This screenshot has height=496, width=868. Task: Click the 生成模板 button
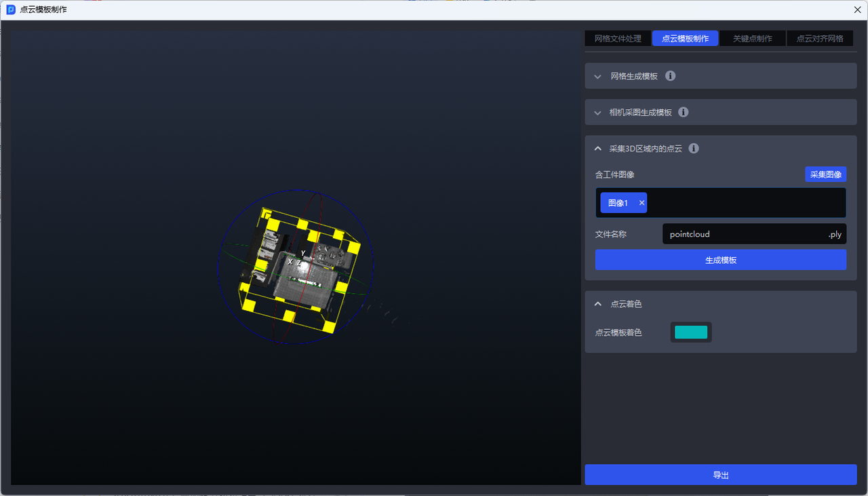720,260
